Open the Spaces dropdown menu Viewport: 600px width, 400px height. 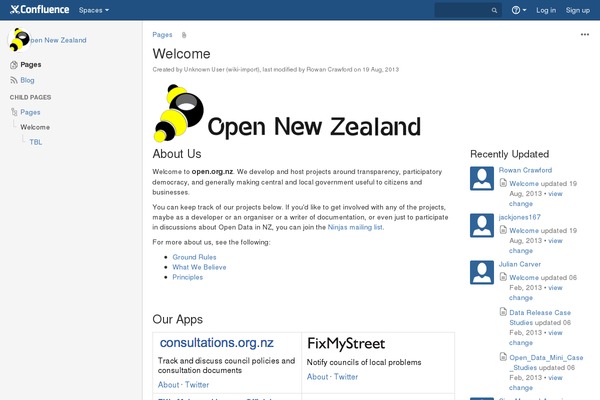pyautogui.click(x=94, y=10)
